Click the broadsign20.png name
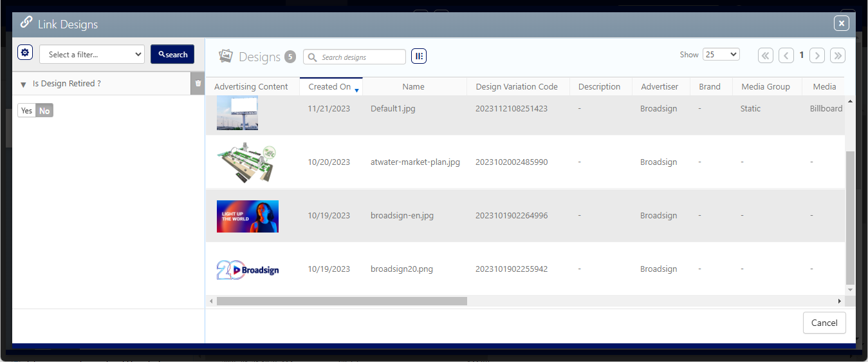868x362 pixels. [x=402, y=269]
